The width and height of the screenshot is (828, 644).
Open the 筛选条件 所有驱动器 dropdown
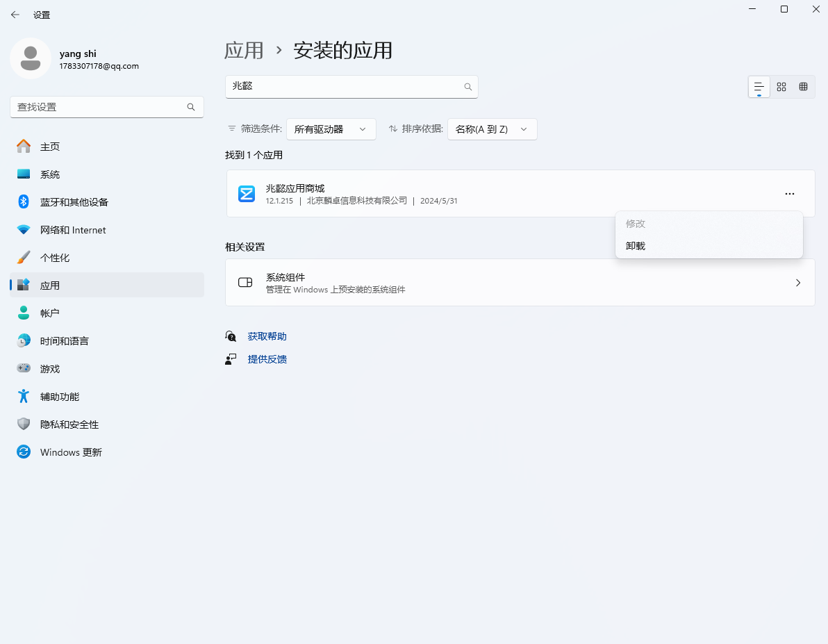[331, 129]
